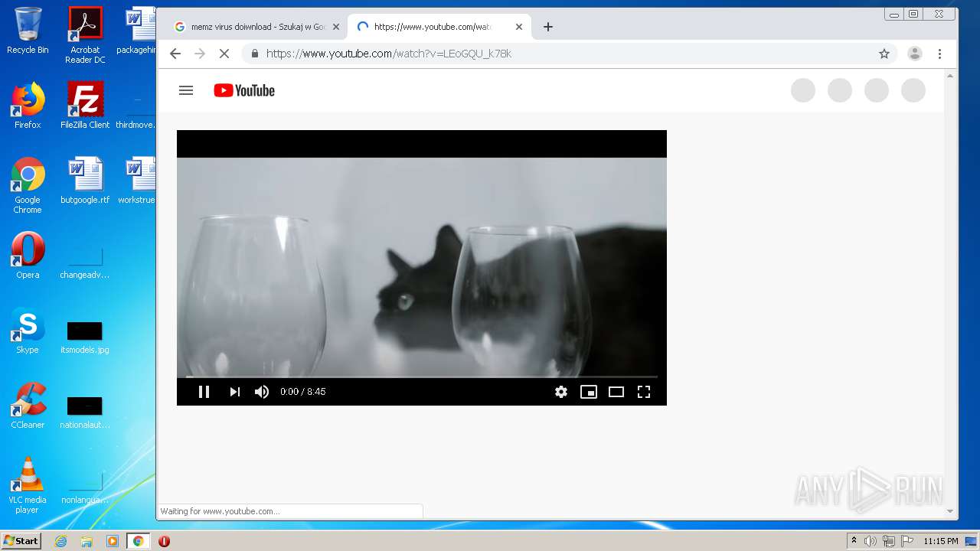Close the Google search tab
Image resolution: width=980 pixels, height=551 pixels.
(335, 27)
